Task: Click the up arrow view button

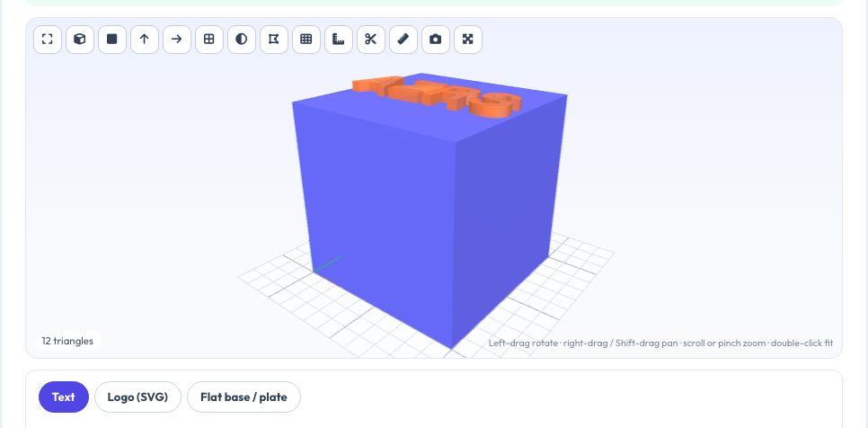Action: 145,40
